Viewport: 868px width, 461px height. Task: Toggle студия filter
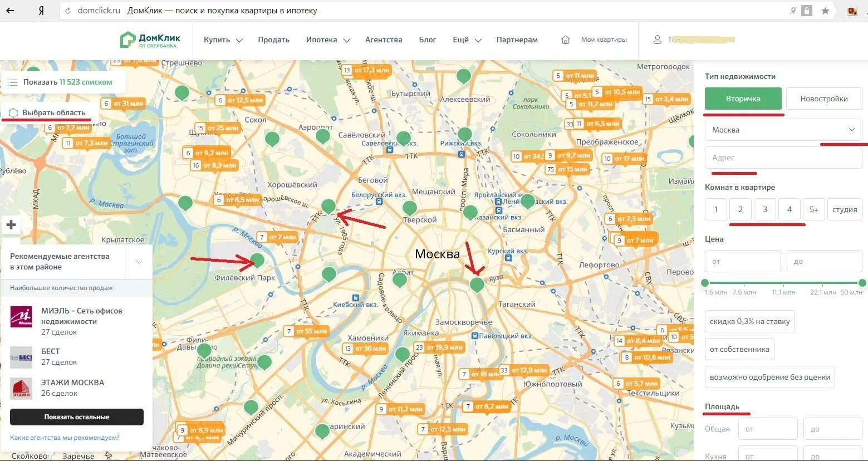point(845,209)
